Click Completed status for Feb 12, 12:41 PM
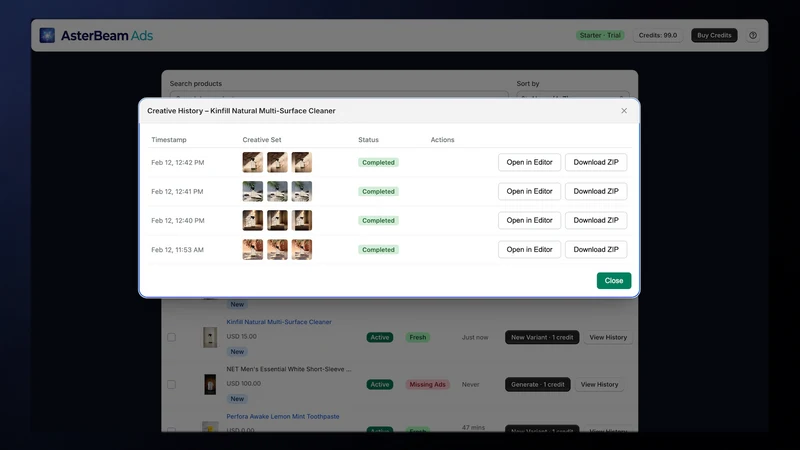 pyautogui.click(x=378, y=191)
